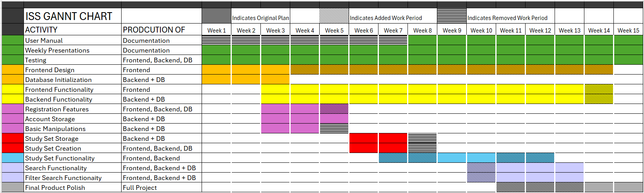Select the Week 13 bar for Filter Search Functionaity

point(569,178)
